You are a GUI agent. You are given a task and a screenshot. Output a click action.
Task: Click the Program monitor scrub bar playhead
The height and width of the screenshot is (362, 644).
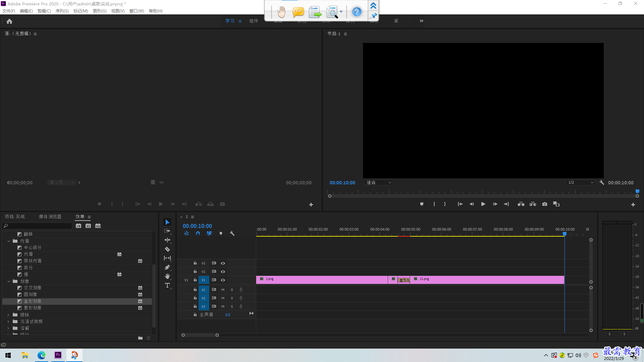click(x=637, y=192)
